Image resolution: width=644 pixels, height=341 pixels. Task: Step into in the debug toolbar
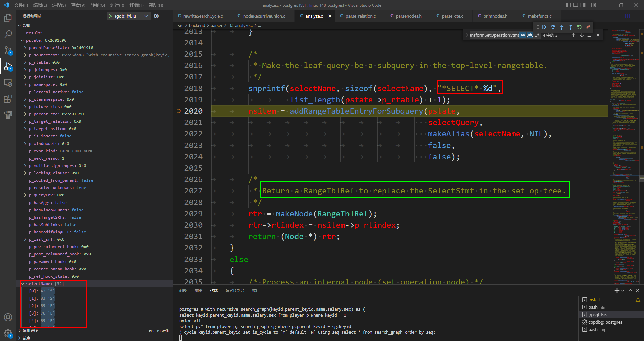click(x=562, y=27)
